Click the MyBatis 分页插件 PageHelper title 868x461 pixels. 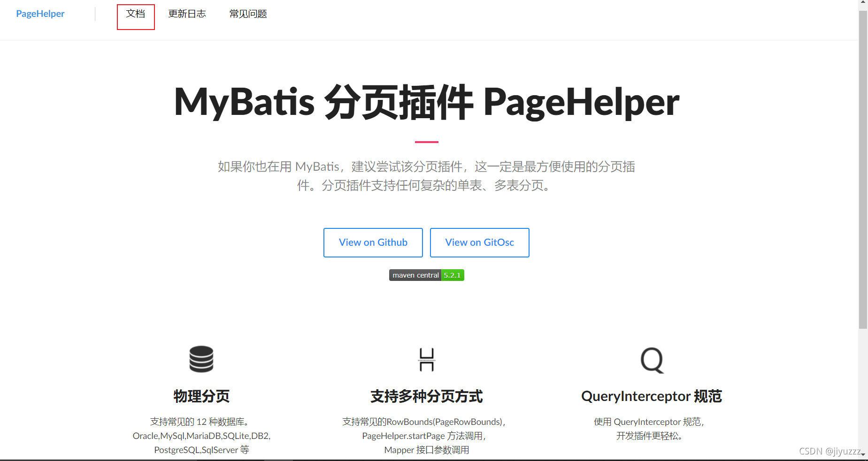coord(426,101)
